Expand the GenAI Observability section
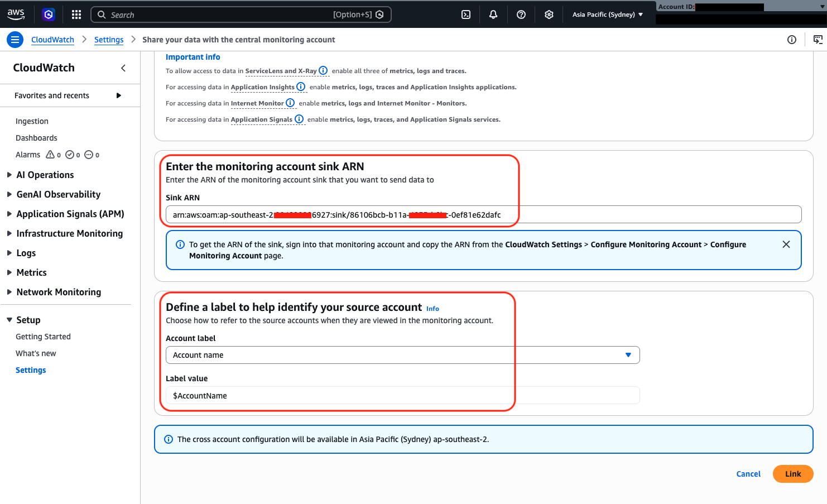 [x=9, y=194]
